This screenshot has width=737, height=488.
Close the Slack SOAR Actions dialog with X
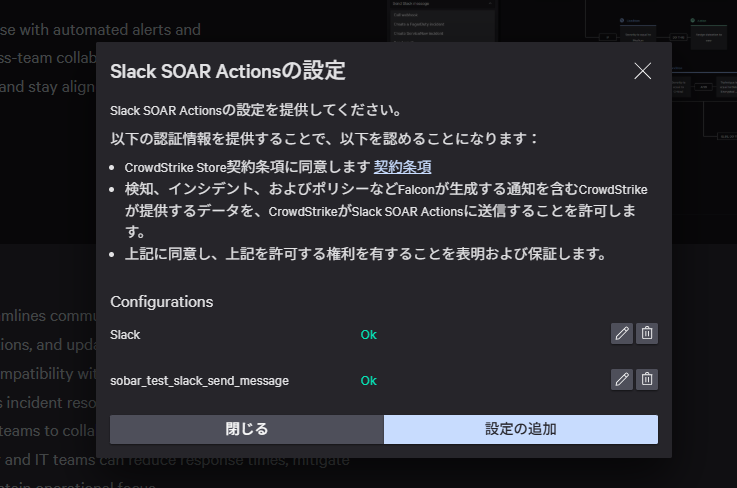[643, 71]
